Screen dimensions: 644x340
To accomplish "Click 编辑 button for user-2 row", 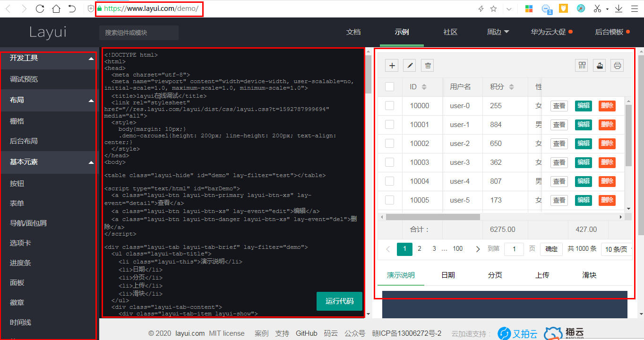I will pos(584,144).
